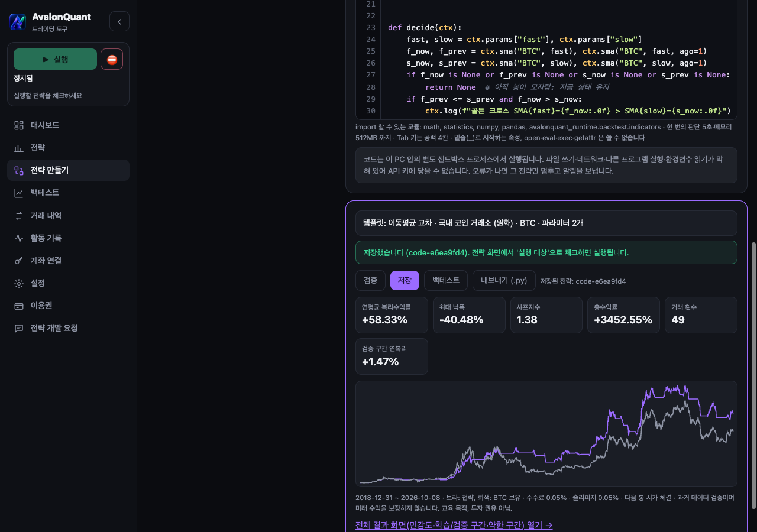
Task: Click the AvalonQuant logo icon
Action: click(18, 22)
